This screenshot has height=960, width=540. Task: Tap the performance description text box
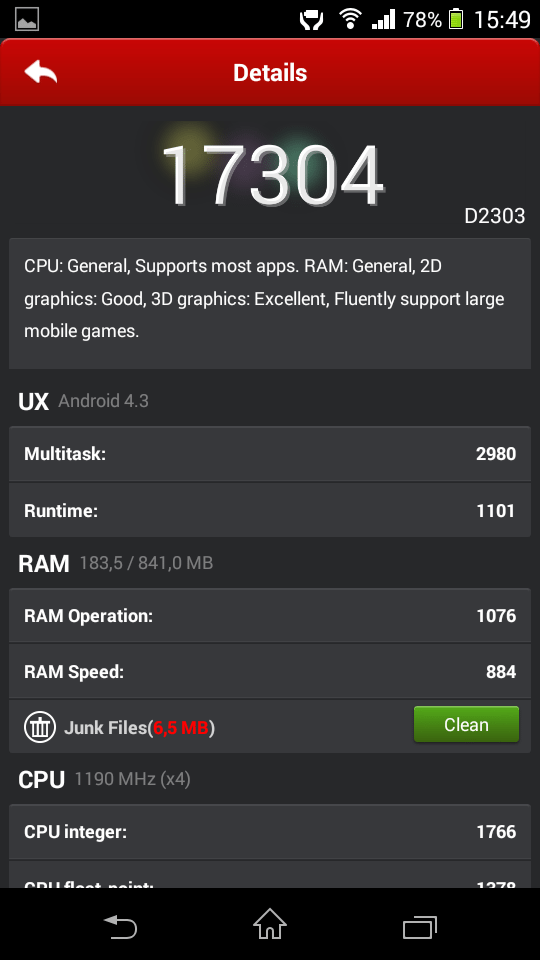coord(270,304)
